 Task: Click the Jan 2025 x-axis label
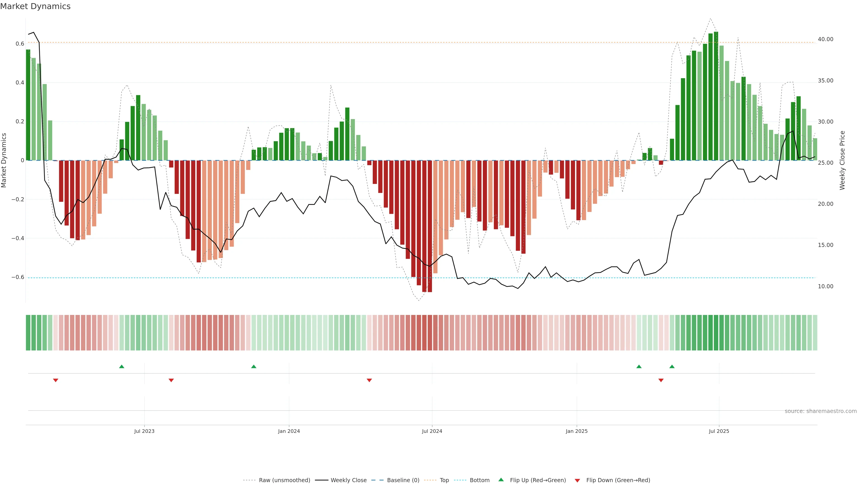point(577,431)
